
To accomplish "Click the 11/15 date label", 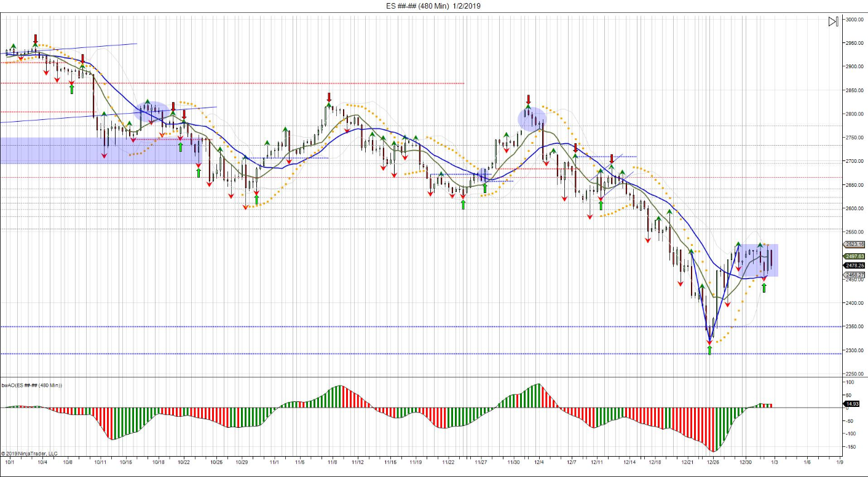I will pyautogui.click(x=390, y=462).
